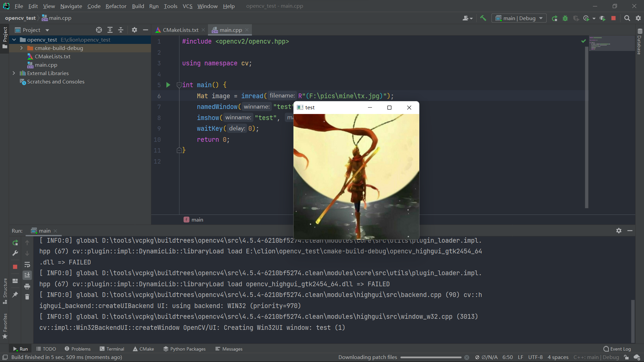Open the profiler dropdown arrow
The height and width of the screenshot is (362, 644).
click(594, 18)
